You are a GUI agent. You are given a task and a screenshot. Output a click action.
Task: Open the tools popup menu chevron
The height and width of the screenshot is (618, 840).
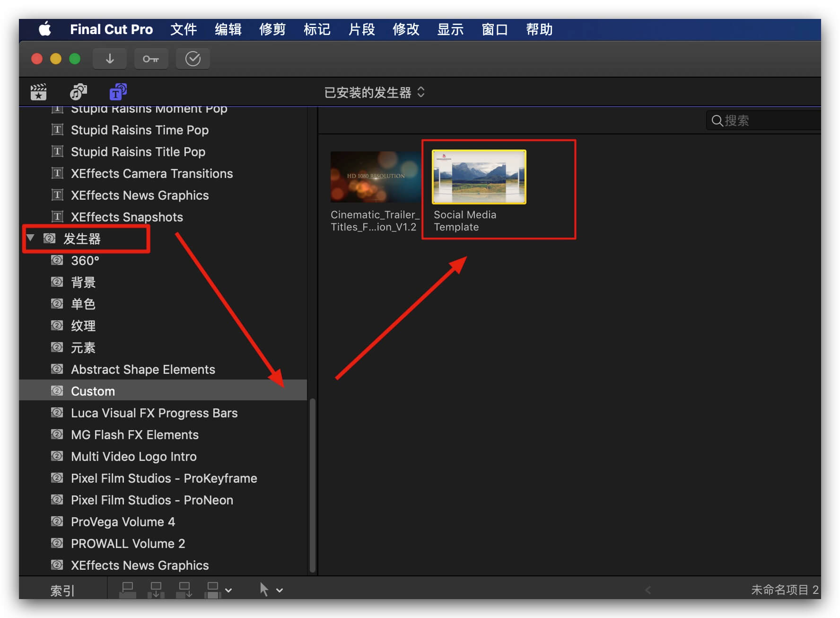coord(280,591)
